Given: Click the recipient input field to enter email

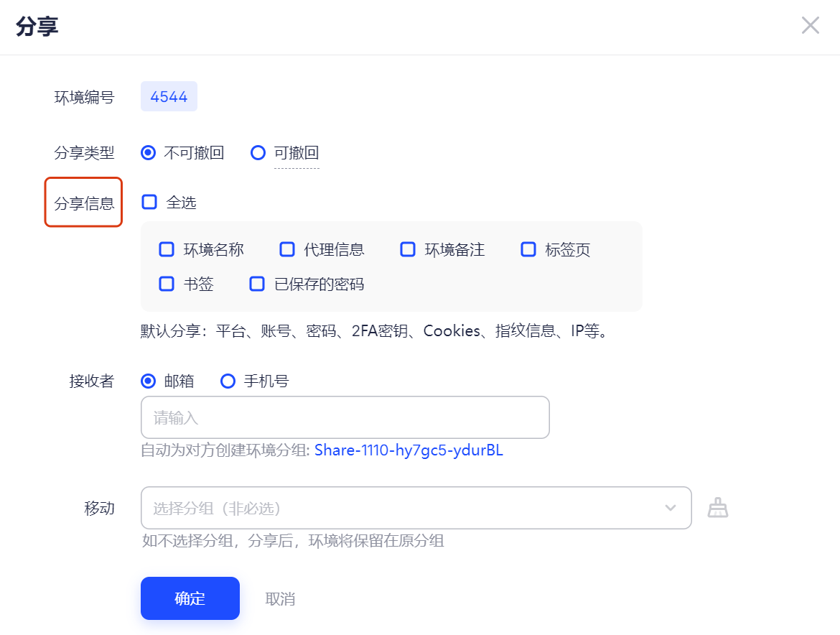Looking at the screenshot, I should click(345, 417).
